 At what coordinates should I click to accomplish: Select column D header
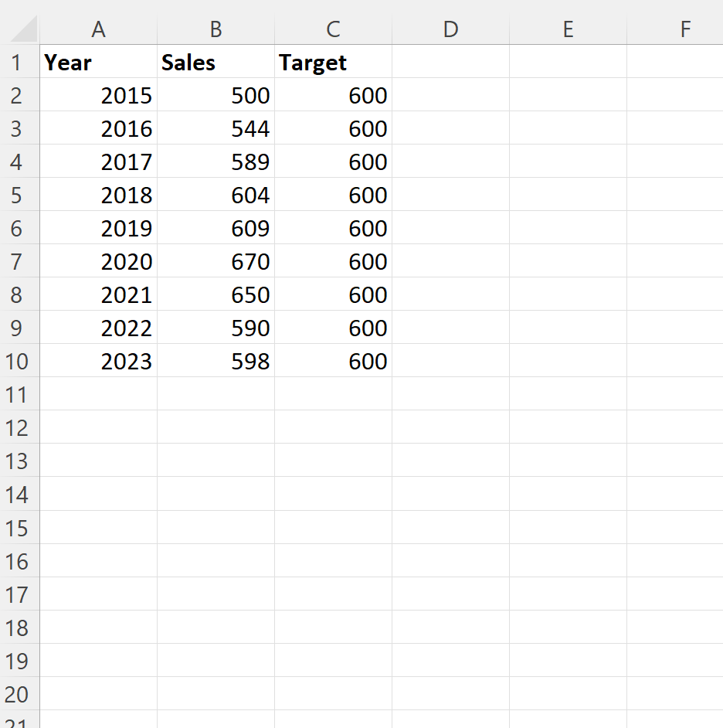click(450, 29)
